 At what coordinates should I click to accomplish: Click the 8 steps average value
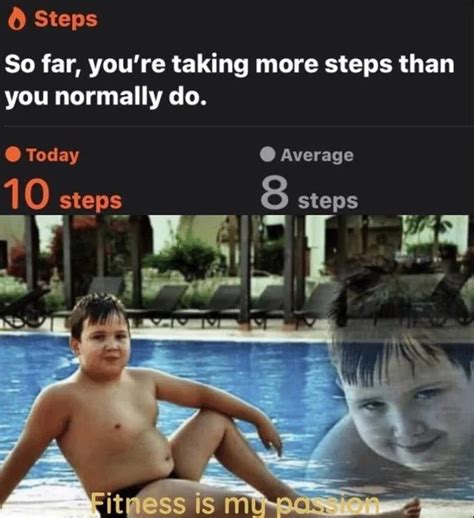pyautogui.click(x=309, y=194)
